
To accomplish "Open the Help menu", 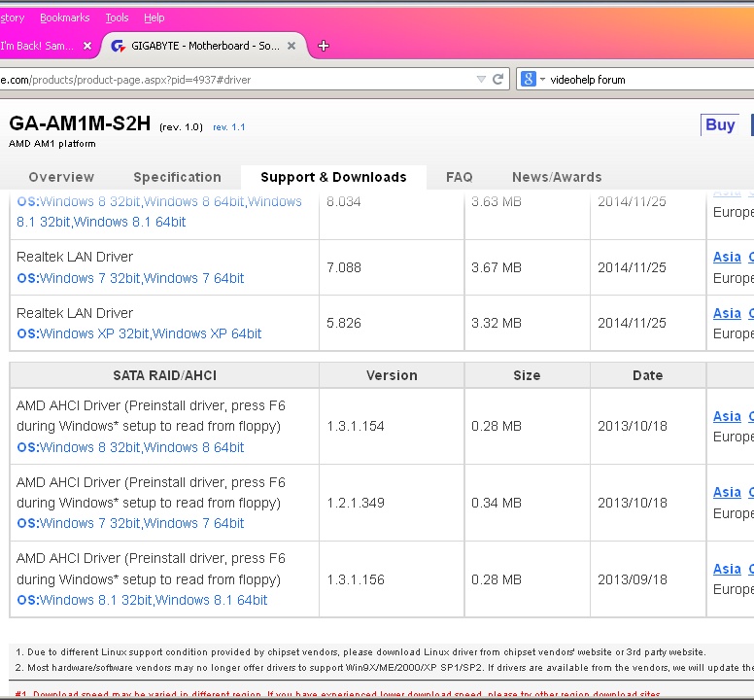I will point(154,17).
